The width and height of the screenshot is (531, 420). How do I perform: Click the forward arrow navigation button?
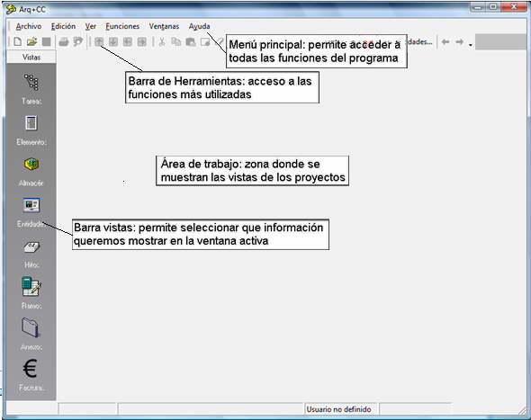pyautogui.click(x=460, y=42)
